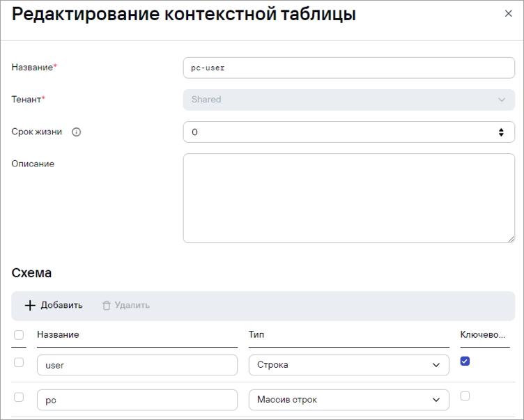Viewport: 524px width, 420px height.
Task: Open the disabled Тенант Shared dropdown
Action: coord(349,100)
